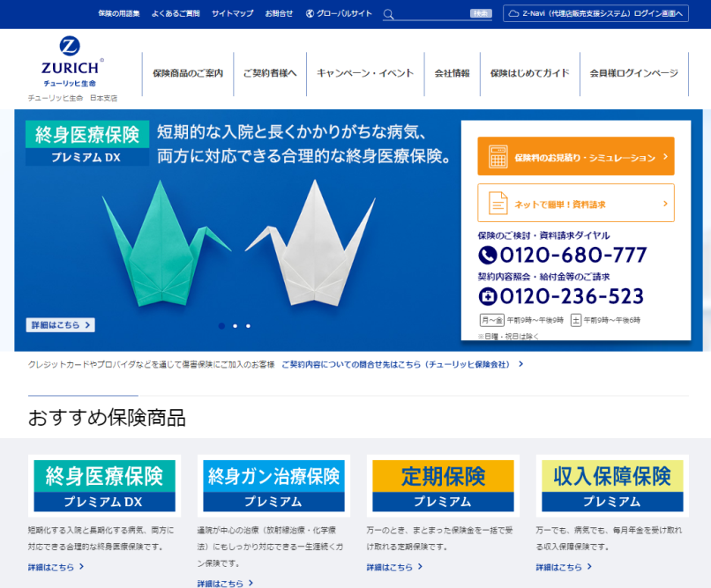Click the 検索 search button
711x588 pixels.
481,13
